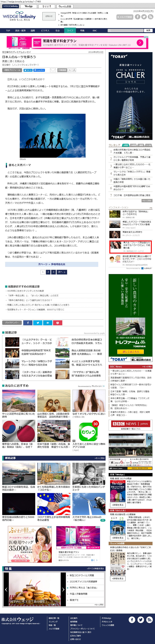Open the 印刷画面 print view button
155x644 pixels.
[x=62, y=70]
